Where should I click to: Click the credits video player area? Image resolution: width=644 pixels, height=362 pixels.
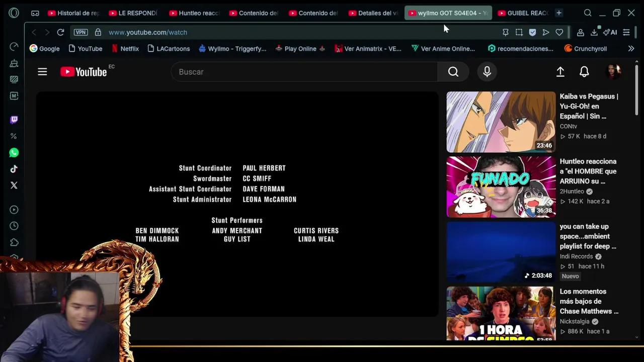tap(237, 204)
